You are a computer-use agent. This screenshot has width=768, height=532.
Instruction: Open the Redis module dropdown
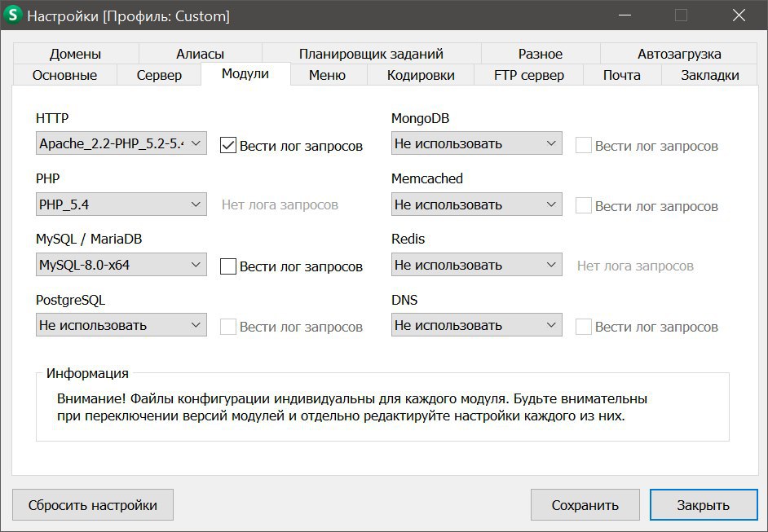pos(477,265)
